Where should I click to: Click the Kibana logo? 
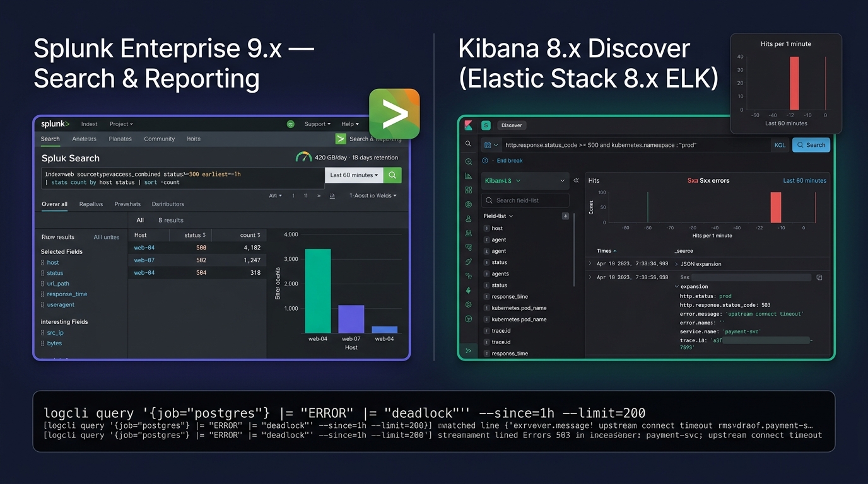[468, 125]
